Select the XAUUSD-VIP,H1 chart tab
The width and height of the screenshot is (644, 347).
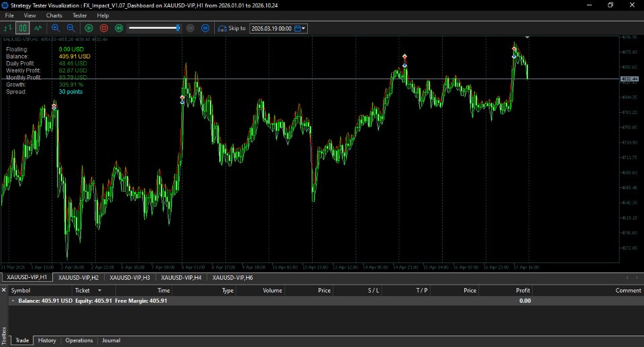coord(27,277)
